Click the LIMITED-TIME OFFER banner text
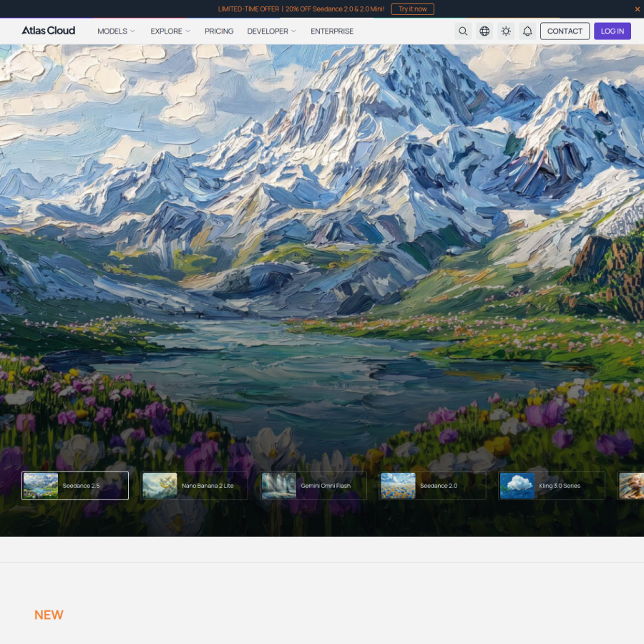Viewport: 644px width, 644px height. click(301, 9)
